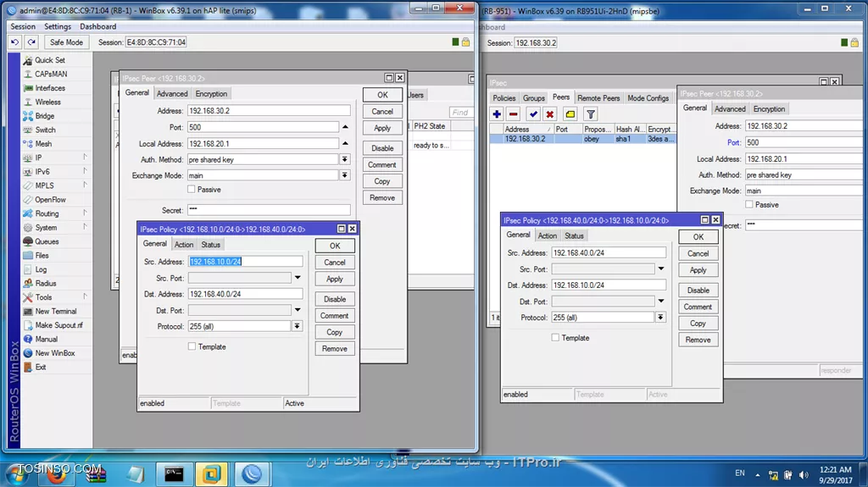Click the Redo arrow in left WinBox toolbar
The width and height of the screenshot is (868, 487).
[x=31, y=42]
